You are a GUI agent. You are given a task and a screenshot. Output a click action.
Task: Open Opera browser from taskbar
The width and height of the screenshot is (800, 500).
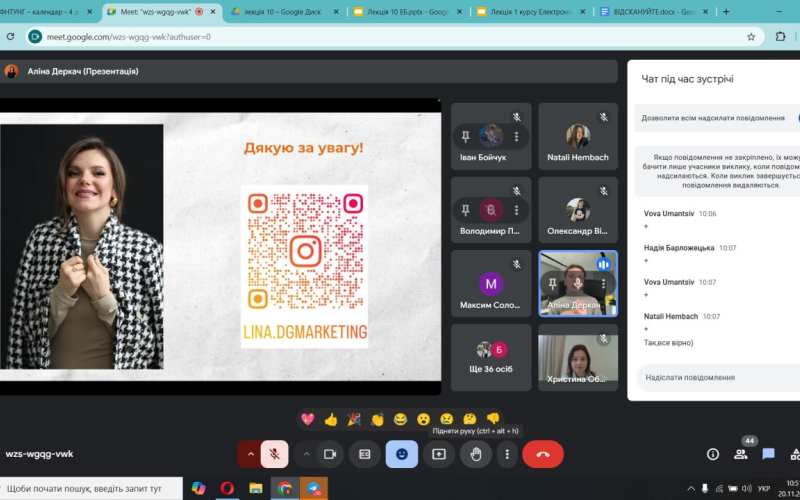click(227, 488)
